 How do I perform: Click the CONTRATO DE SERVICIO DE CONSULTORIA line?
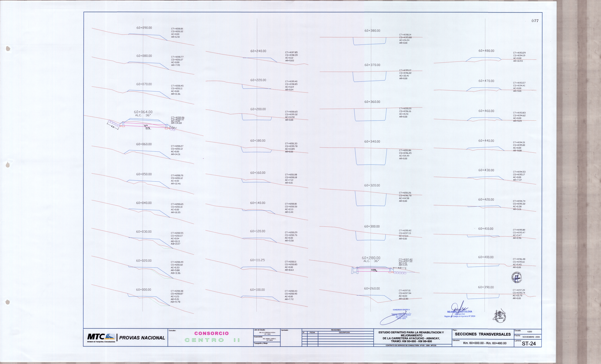(411, 345)
